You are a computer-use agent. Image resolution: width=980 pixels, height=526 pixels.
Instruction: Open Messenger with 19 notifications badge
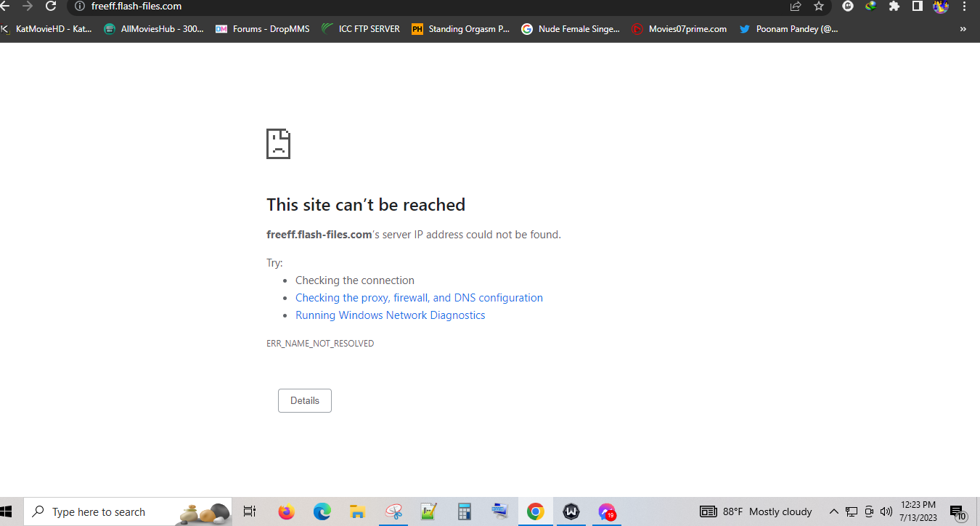(x=607, y=511)
